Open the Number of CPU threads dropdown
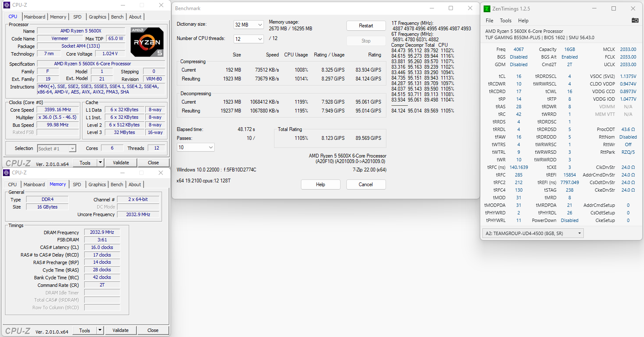The height and width of the screenshot is (337, 644). (x=248, y=39)
